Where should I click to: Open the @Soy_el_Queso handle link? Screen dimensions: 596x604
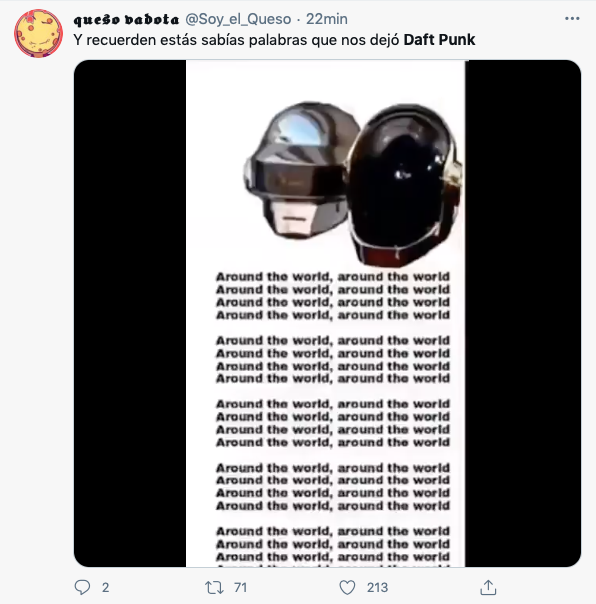tap(238, 19)
